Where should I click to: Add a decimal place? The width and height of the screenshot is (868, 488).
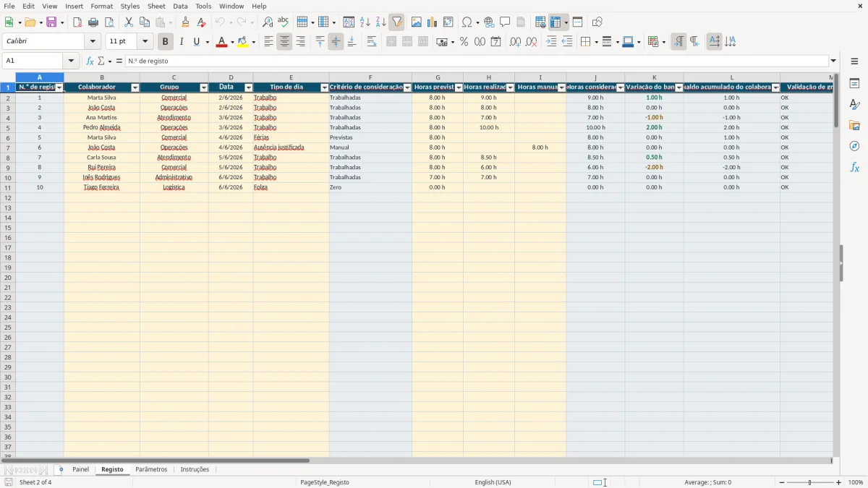515,42
